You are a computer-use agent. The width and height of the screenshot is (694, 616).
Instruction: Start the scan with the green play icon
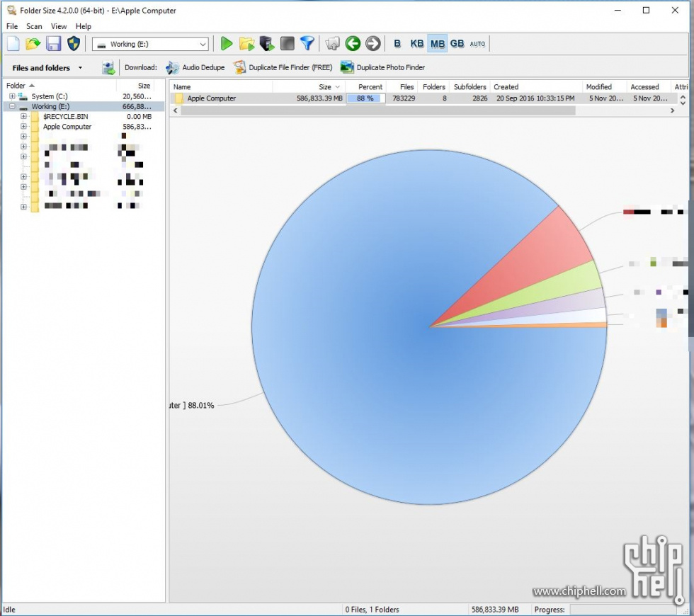pyautogui.click(x=227, y=44)
